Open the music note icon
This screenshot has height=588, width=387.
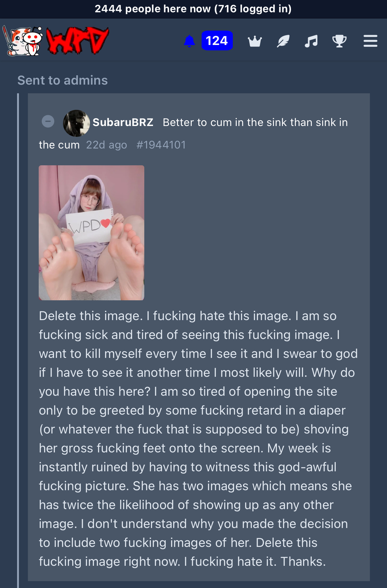coord(311,41)
